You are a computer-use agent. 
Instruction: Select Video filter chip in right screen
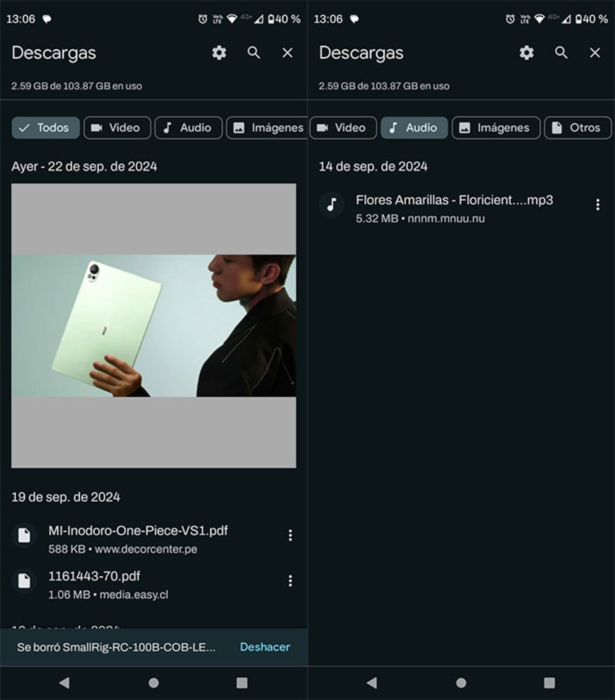click(343, 128)
